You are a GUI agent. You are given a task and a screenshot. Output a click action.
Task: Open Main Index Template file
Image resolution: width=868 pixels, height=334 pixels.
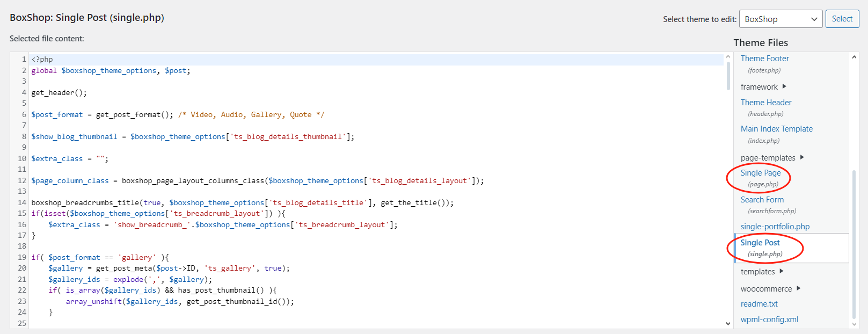[777, 129]
